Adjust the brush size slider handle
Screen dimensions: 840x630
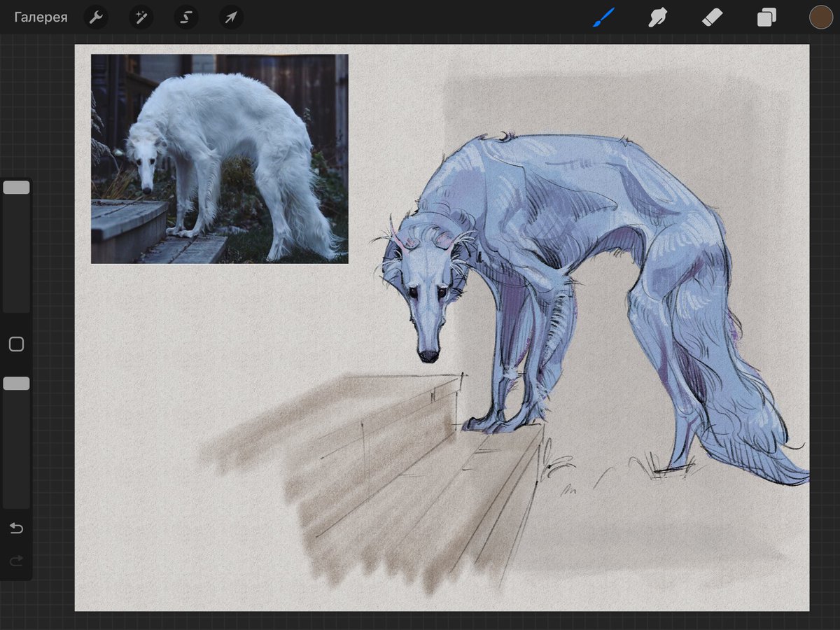coord(16,188)
